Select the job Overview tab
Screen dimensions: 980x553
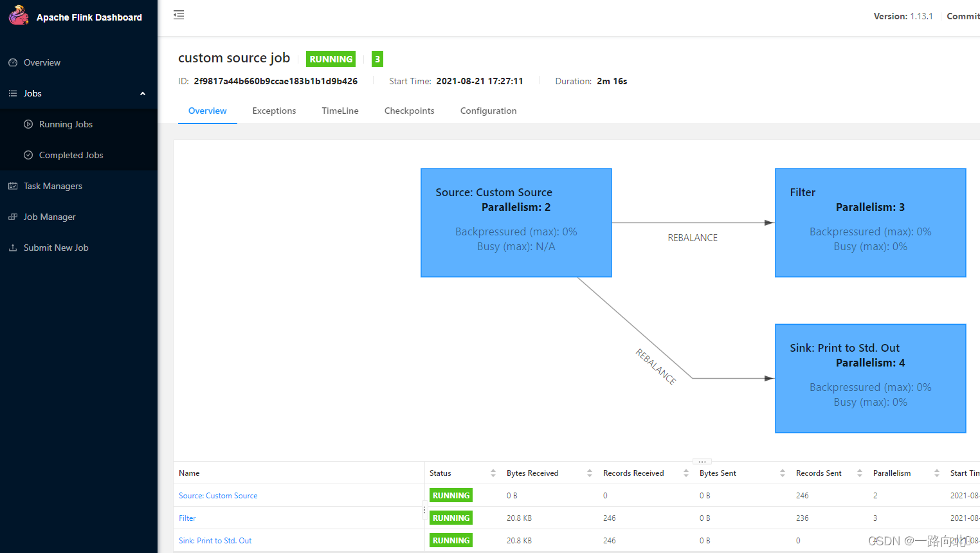[x=207, y=111]
